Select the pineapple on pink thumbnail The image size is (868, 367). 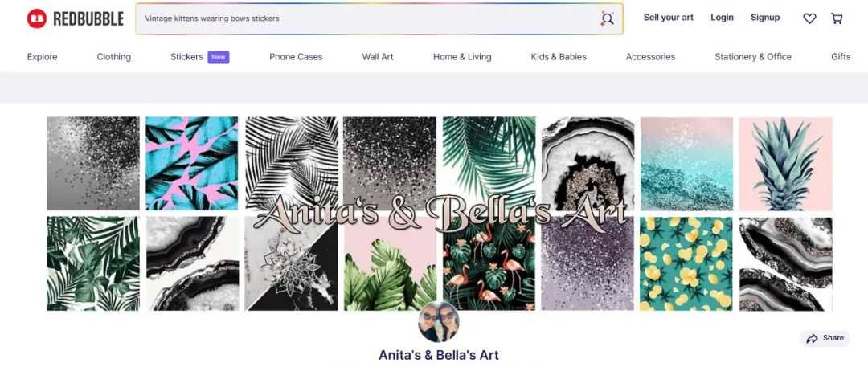785,164
